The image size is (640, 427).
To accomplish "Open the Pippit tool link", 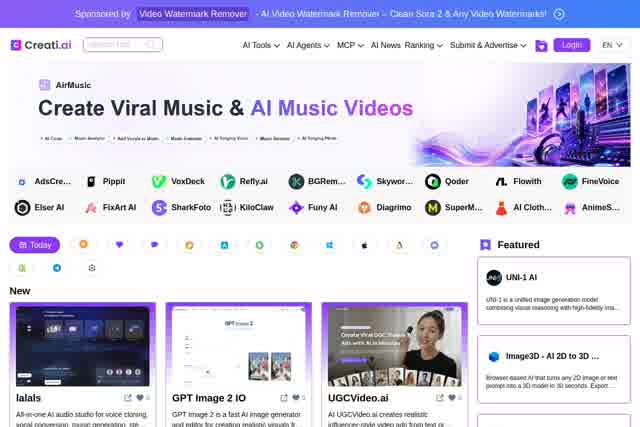I will (106, 181).
